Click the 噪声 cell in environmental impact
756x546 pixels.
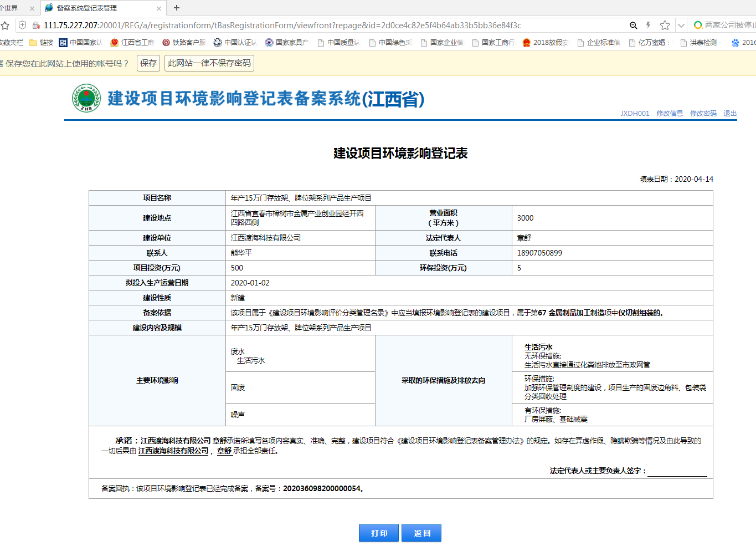[300, 415]
